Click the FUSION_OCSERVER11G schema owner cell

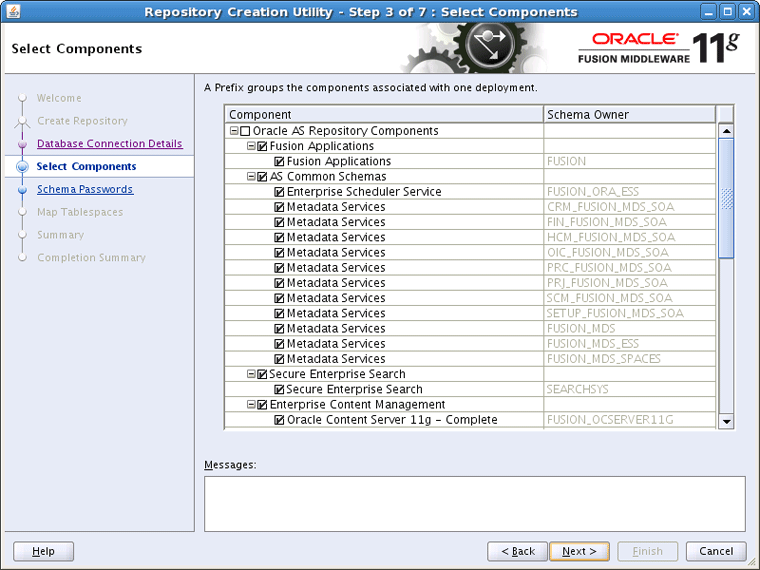(x=630, y=420)
